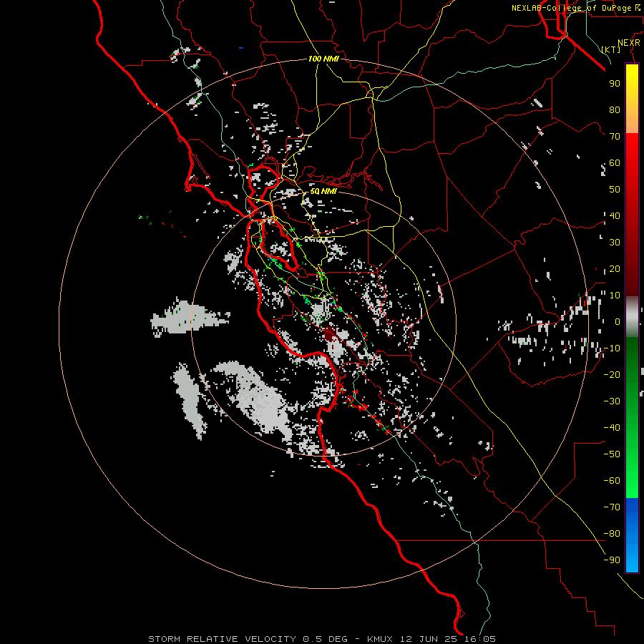Viewport: 644px width, 644px height.
Task: Click the -30 value on velocity scale
Action: [x=612, y=401]
